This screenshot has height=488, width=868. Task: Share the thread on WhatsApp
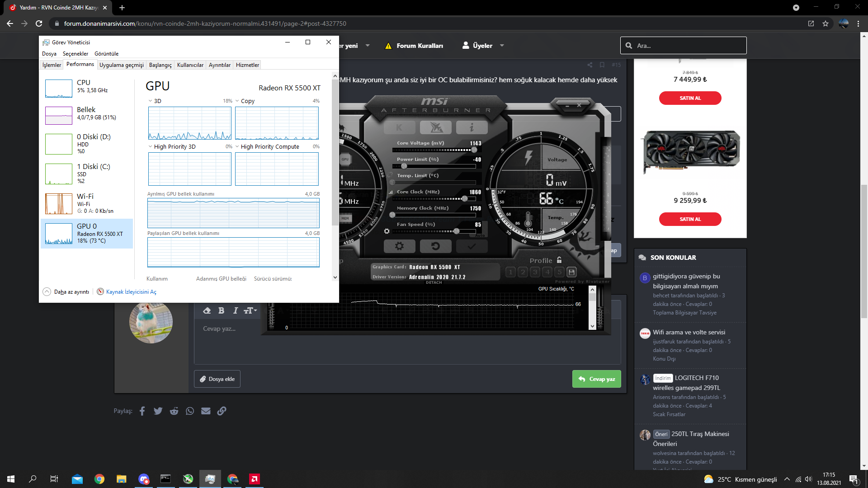coord(190,411)
